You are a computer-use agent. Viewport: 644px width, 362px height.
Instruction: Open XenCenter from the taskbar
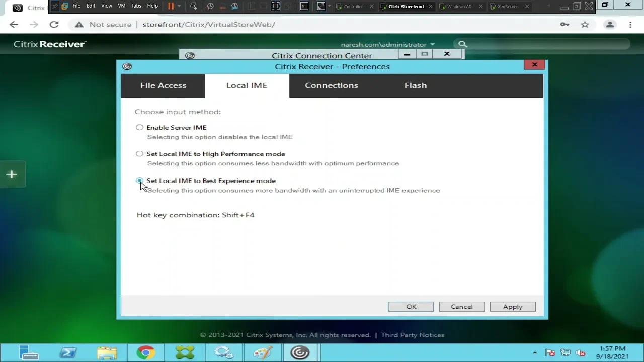pos(185,352)
